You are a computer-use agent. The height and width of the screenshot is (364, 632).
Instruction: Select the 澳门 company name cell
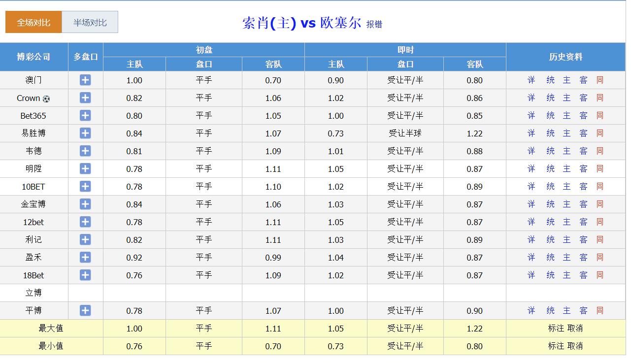34,80
